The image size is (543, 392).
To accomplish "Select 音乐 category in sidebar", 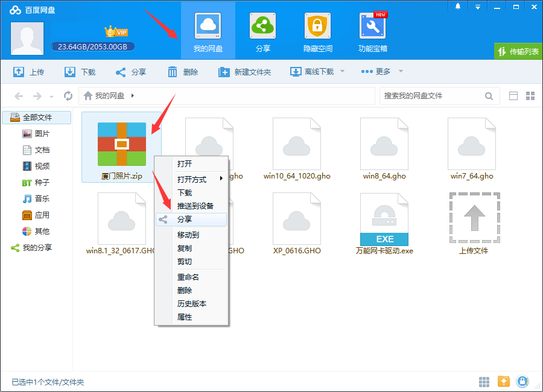I will pos(36,199).
